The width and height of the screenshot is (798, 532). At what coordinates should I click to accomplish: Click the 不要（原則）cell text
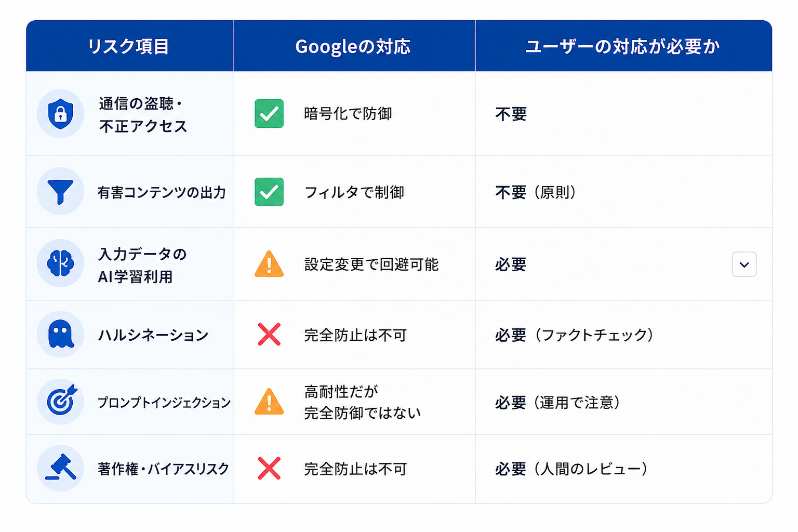[x=536, y=192]
